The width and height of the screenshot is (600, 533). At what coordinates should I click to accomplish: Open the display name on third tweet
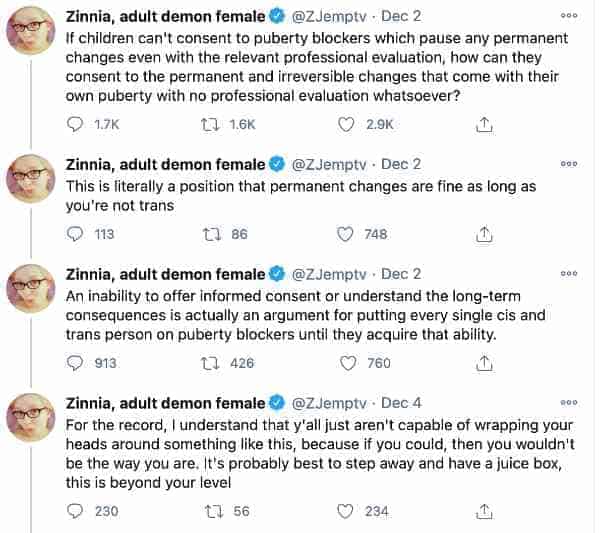[165, 274]
